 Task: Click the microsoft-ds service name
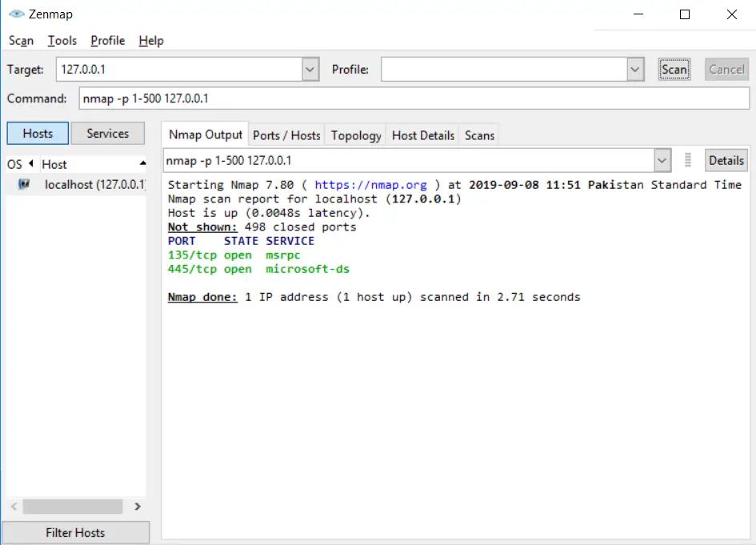tap(308, 269)
